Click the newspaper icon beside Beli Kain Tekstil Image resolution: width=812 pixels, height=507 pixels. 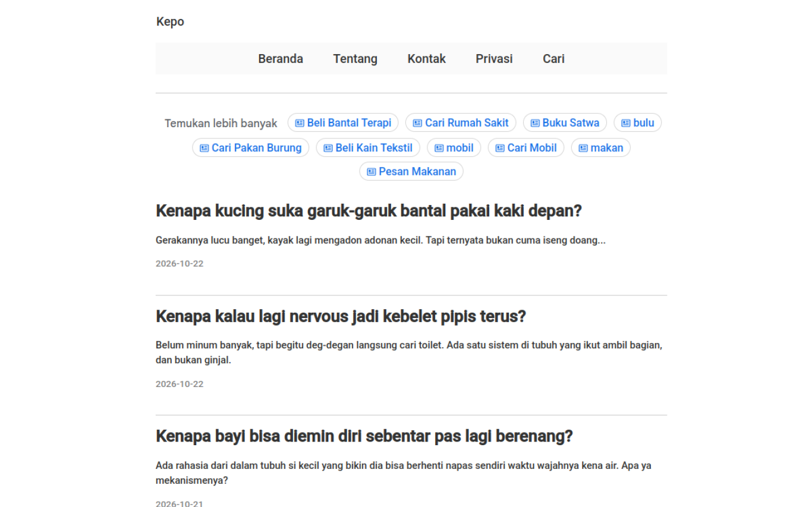328,148
